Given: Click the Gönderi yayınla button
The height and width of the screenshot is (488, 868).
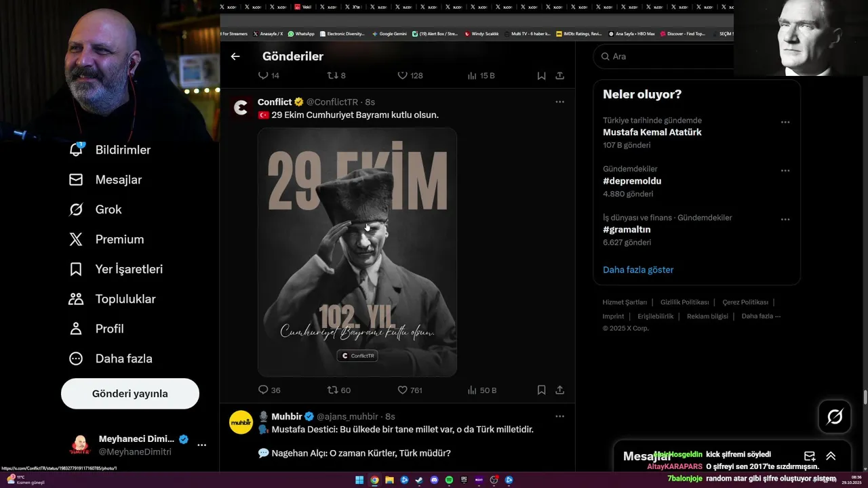Looking at the screenshot, I should click(130, 394).
